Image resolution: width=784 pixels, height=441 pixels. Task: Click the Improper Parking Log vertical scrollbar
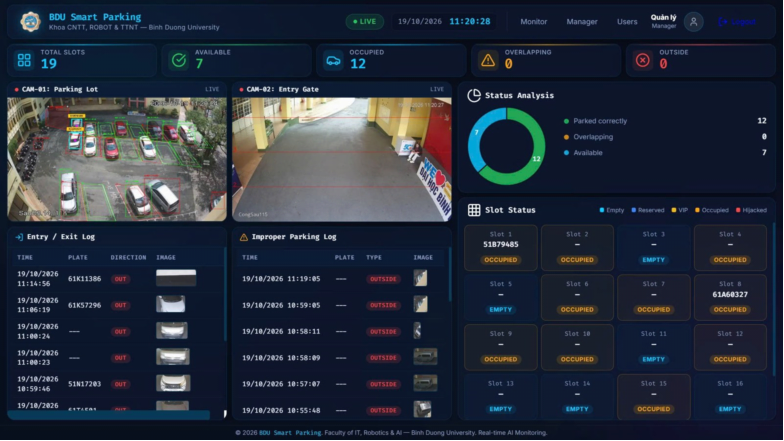pos(450,275)
